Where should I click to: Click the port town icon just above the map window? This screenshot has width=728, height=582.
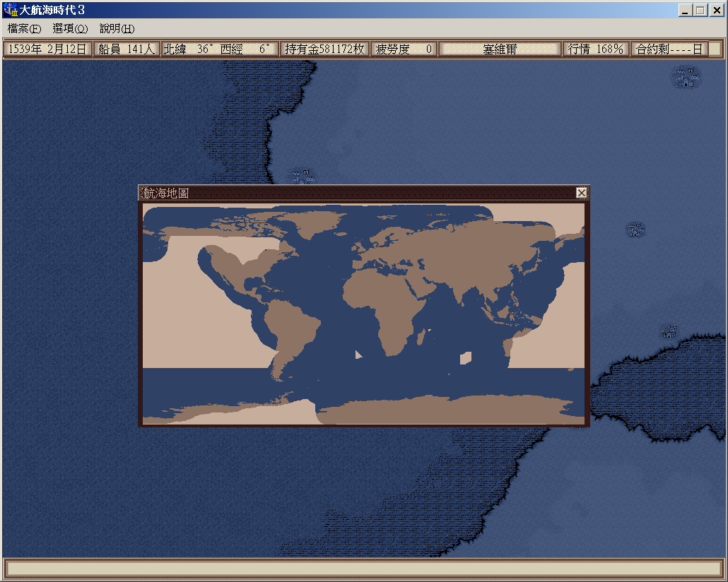tap(303, 177)
